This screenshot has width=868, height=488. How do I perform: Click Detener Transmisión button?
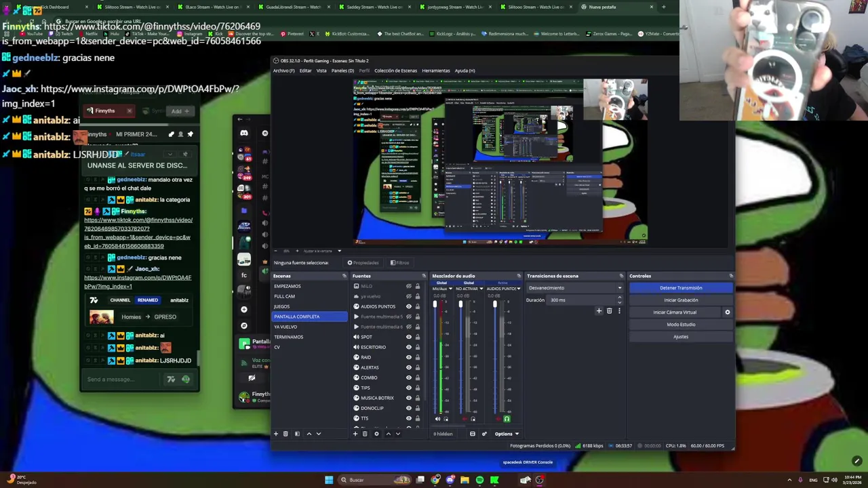pyautogui.click(x=681, y=288)
